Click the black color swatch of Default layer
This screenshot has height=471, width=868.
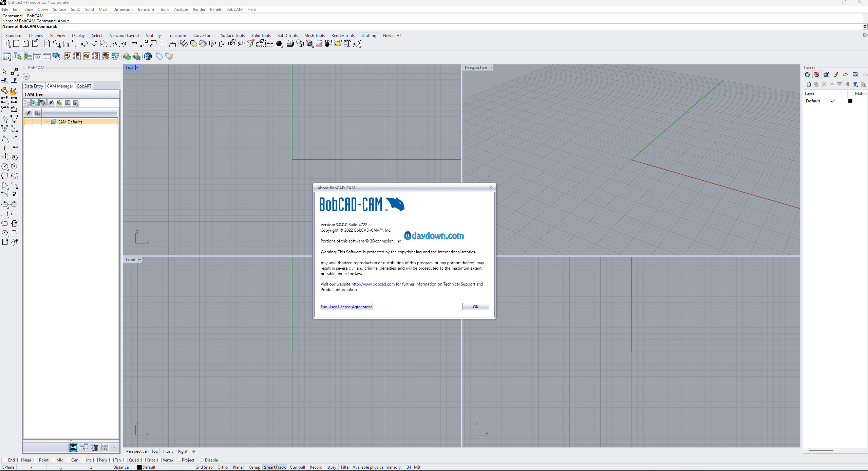click(850, 101)
